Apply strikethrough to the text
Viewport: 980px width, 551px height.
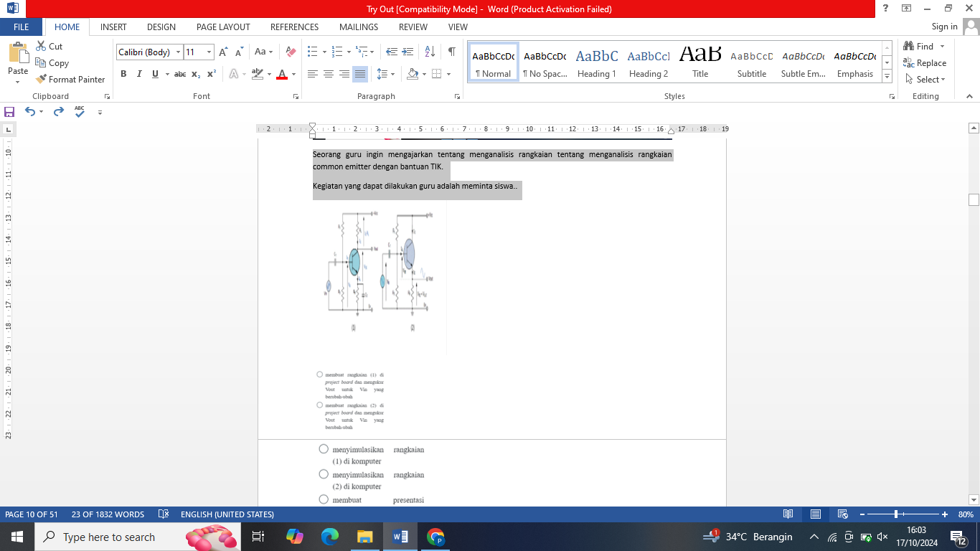180,74
